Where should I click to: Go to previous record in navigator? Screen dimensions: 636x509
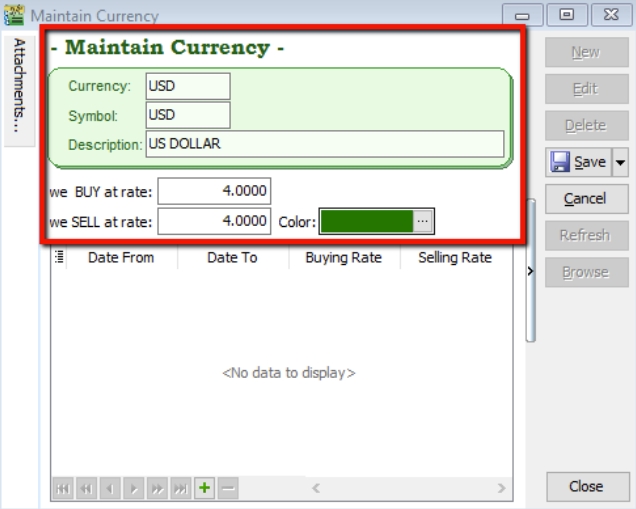109,488
